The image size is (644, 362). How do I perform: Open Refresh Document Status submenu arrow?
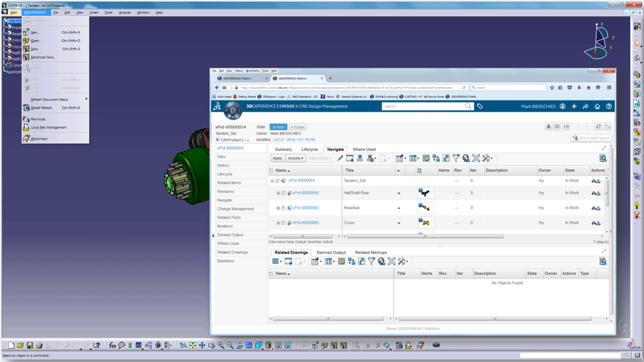(x=87, y=99)
